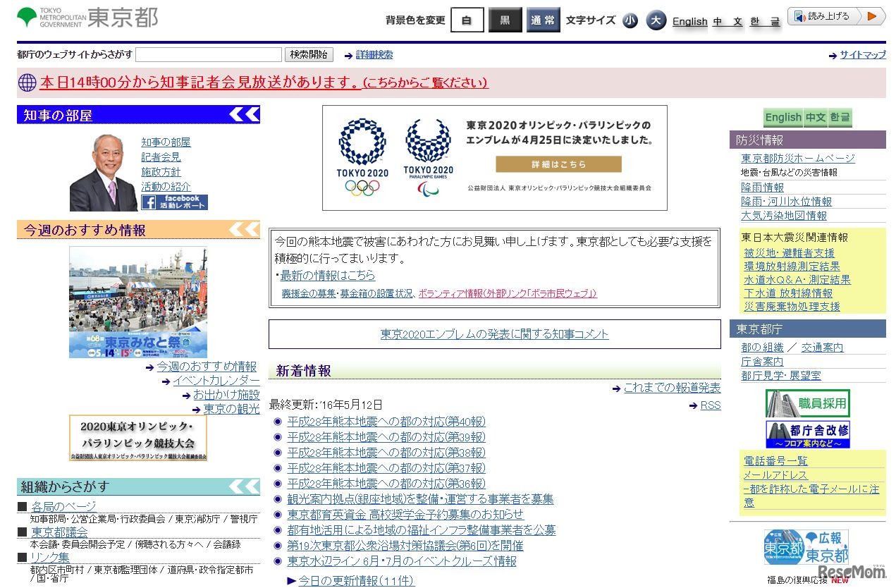Screen dimensions: 896x588
Task: Open 今週のおすすめ情報 arrow link
Action: pos(207,367)
